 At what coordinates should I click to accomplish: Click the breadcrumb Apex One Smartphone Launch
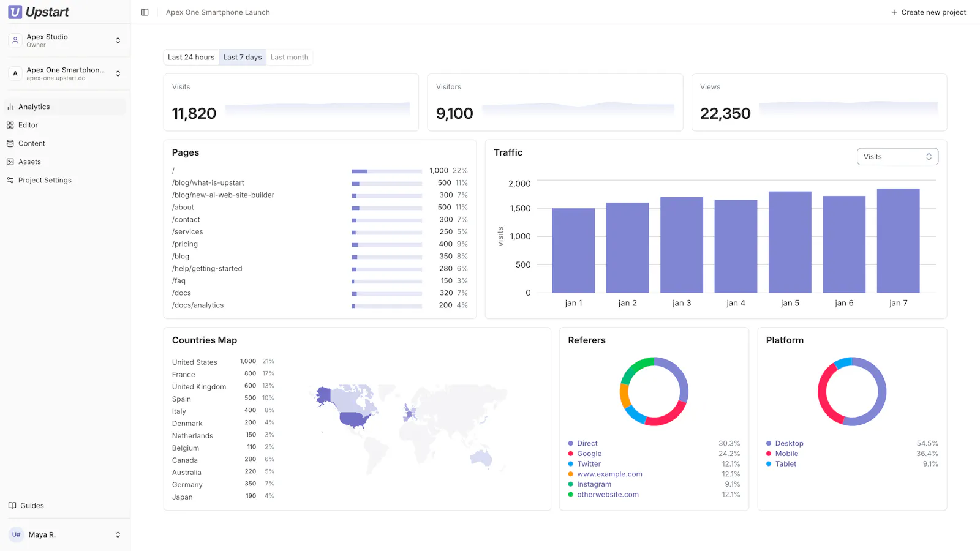(218, 12)
